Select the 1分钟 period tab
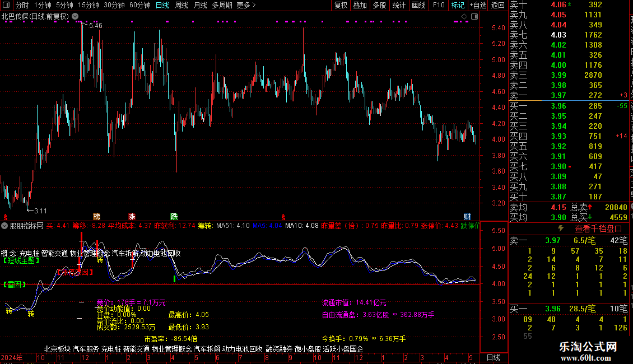The height and width of the screenshot is (364, 633). tap(43, 5)
